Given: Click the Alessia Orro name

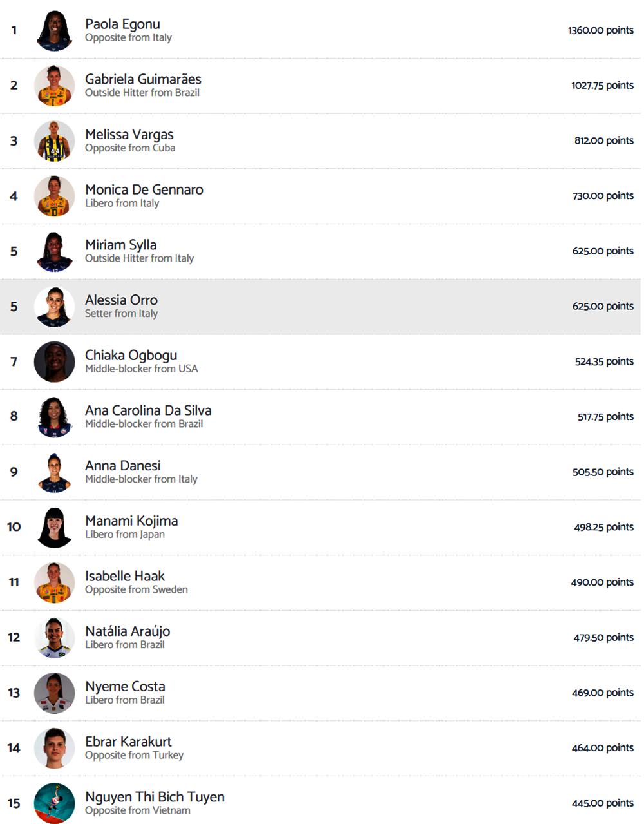Looking at the screenshot, I should pyautogui.click(x=121, y=300).
